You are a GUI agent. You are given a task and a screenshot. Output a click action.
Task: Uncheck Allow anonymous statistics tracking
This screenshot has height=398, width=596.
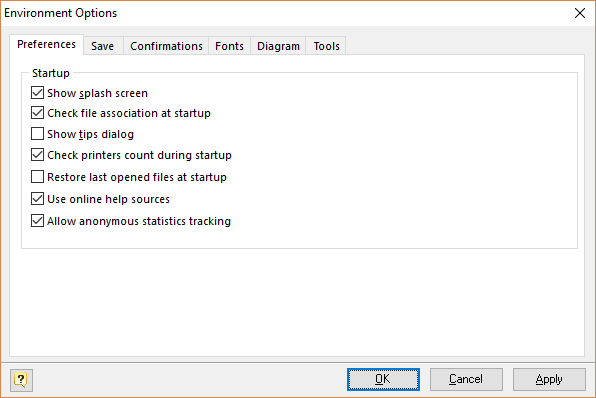37,221
